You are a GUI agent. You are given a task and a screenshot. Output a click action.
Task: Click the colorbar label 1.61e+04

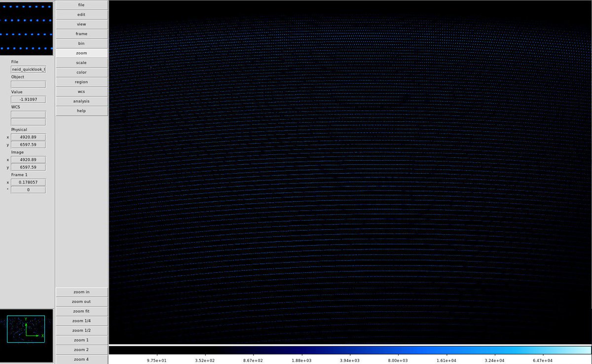click(447, 360)
